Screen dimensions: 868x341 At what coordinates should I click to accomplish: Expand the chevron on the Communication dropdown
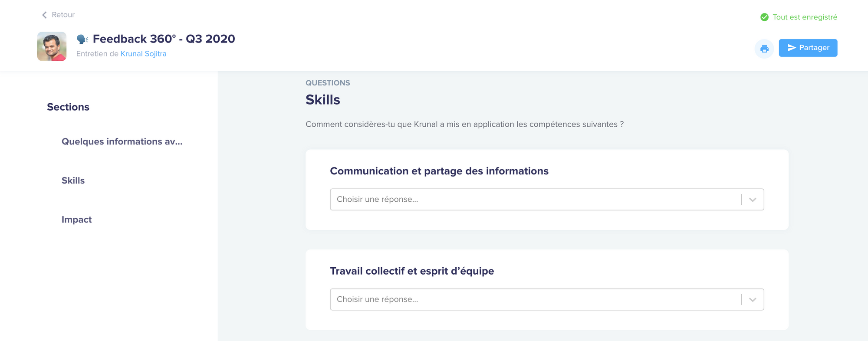coord(753,200)
